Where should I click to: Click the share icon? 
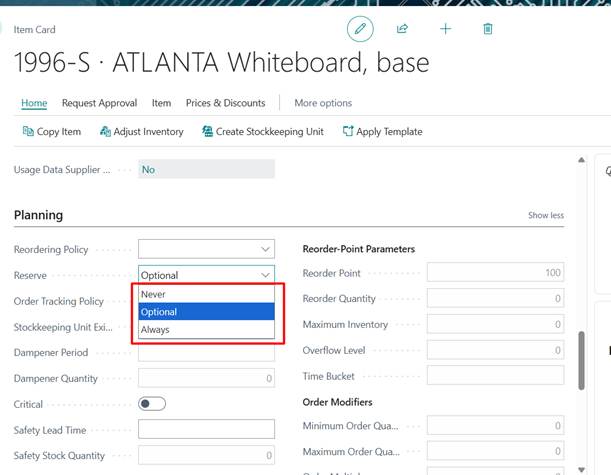pos(402,29)
